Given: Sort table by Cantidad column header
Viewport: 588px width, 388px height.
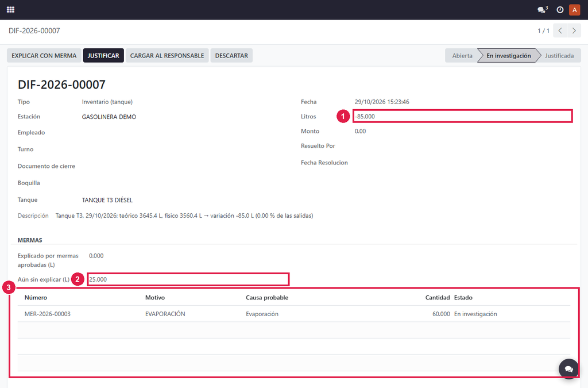Looking at the screenshot, I should [x=437, y=298].
